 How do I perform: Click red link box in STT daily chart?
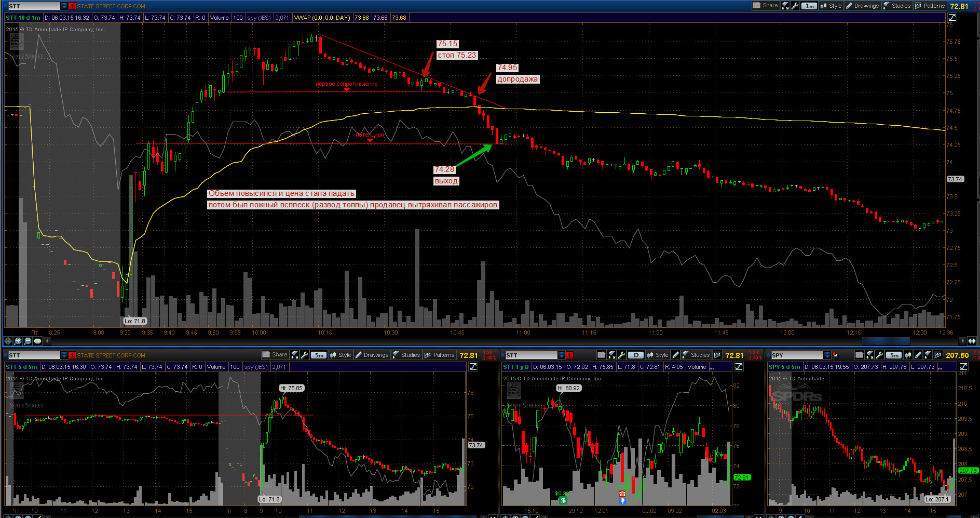click(569, 355)
